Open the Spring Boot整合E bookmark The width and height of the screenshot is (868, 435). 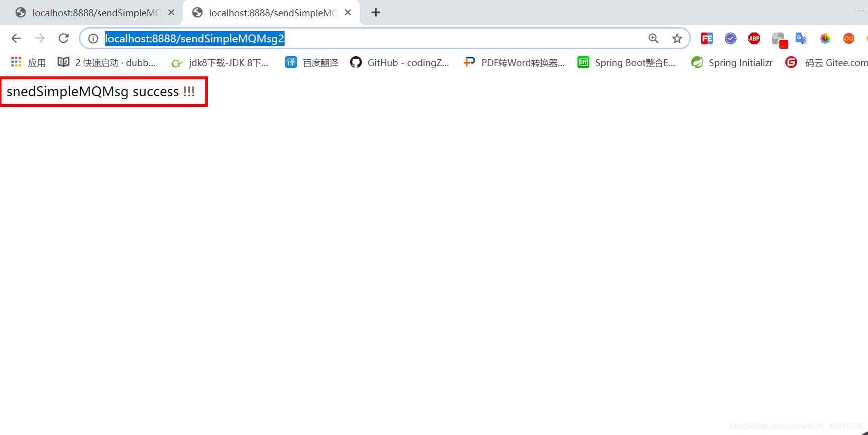coord(626,63)
